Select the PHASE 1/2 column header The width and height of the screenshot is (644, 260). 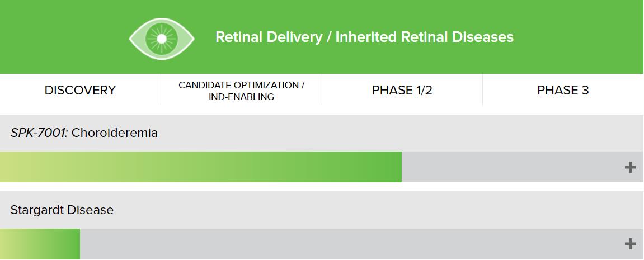402,90
